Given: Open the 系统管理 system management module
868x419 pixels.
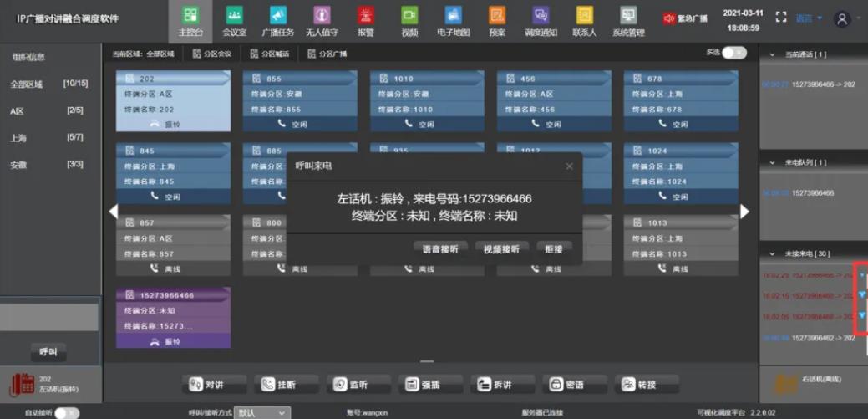Looking at the screenshot, I should tap(628, 21).
